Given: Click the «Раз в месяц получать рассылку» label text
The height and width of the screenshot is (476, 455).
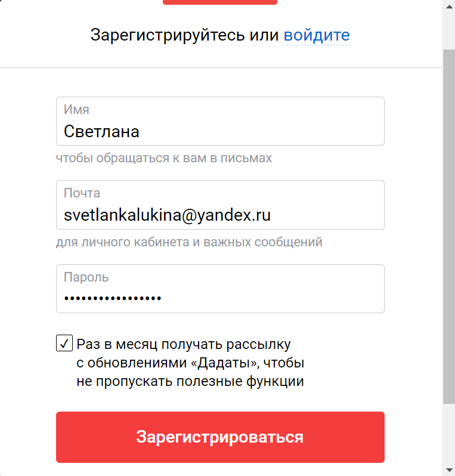Looking at the screenshot, I should click(183, 344).
